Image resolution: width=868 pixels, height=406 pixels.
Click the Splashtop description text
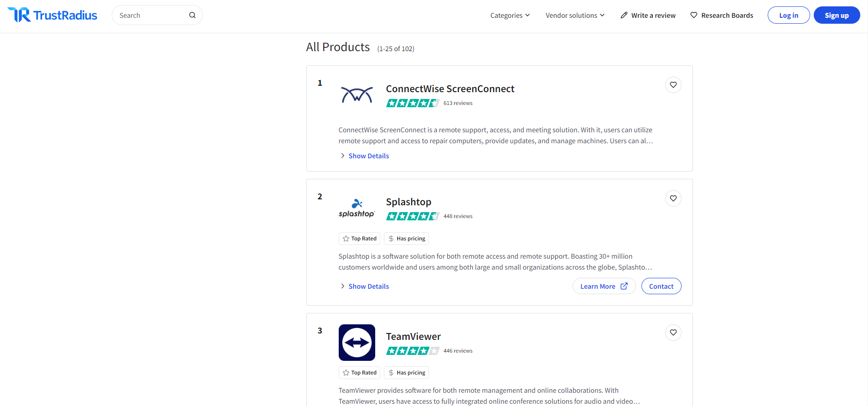coord(496,262)
